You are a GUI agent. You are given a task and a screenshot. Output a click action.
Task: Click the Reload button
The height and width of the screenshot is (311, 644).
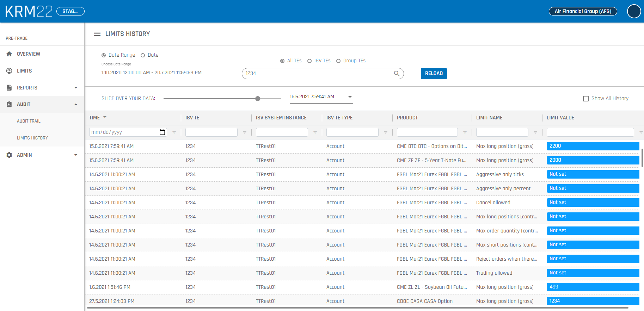click(x=434, y=73)
